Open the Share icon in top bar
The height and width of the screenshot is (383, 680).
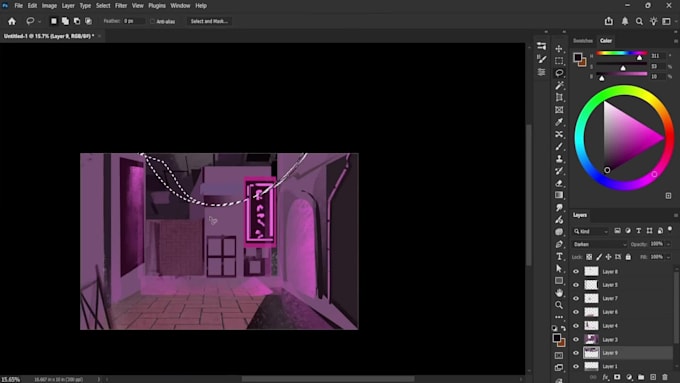[x=609, y=21]
